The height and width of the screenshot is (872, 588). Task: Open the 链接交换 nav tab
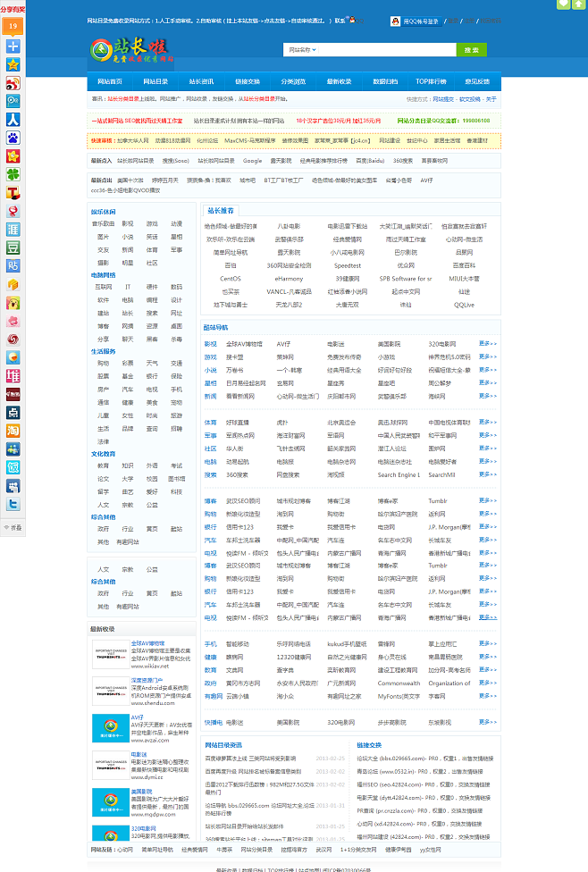click(x=247, y=82)
